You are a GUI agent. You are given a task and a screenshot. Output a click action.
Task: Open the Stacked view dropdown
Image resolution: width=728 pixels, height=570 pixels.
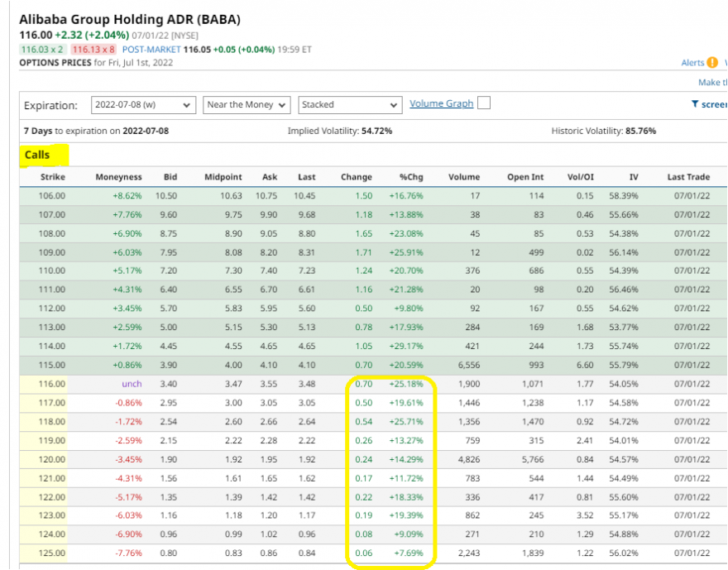coord(350,105)
